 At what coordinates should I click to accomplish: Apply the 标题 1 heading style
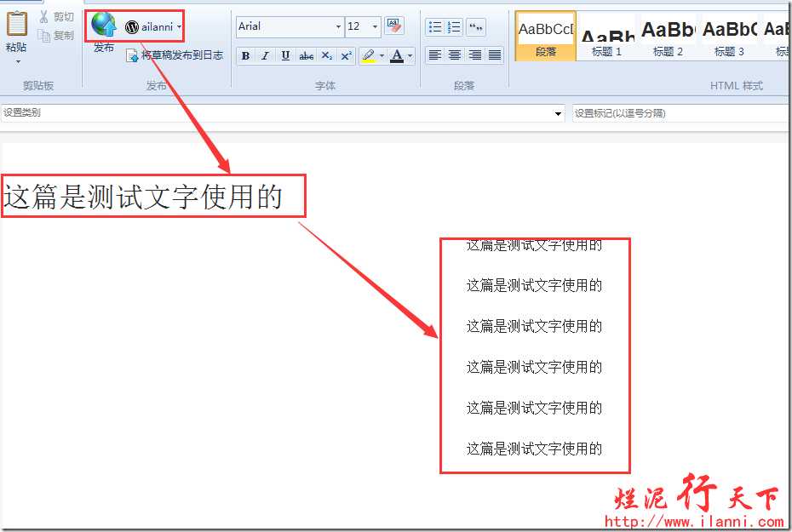tap(606, 37)
